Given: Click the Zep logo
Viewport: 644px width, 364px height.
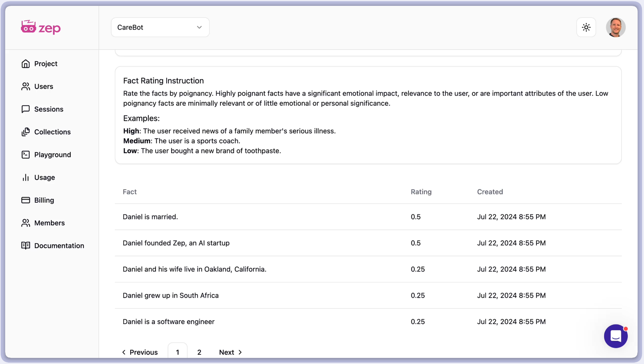Looking at the screenshot, I should point(41,27).
